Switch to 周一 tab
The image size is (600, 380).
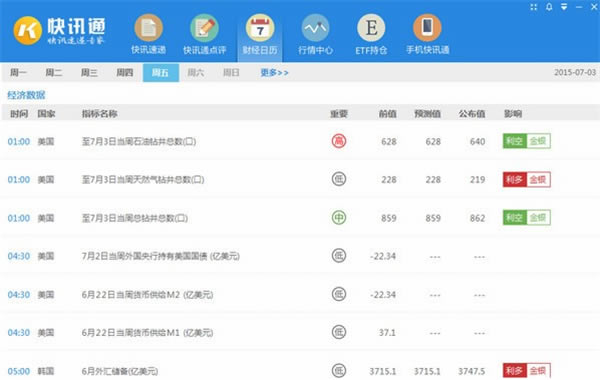tap(18, 73)
